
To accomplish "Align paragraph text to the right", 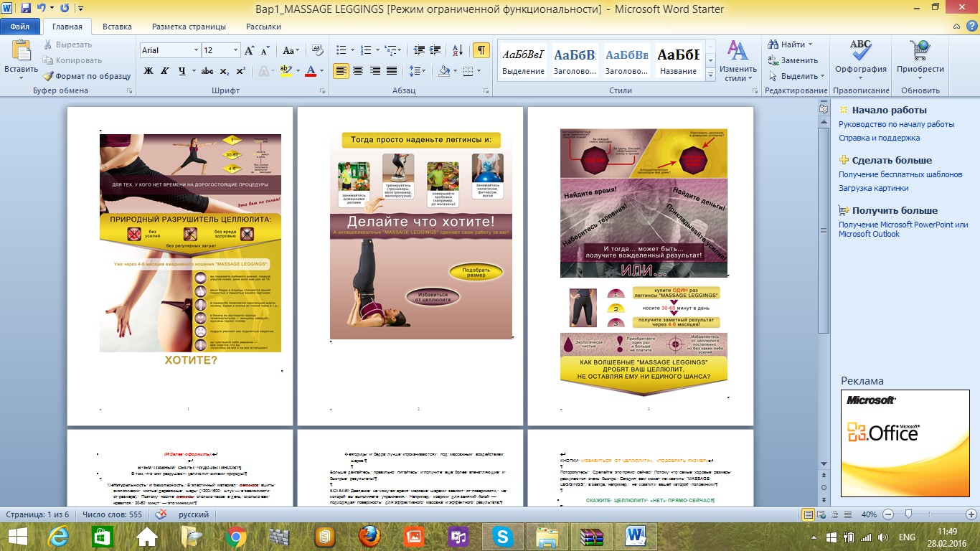I will [x=374, y=71].
